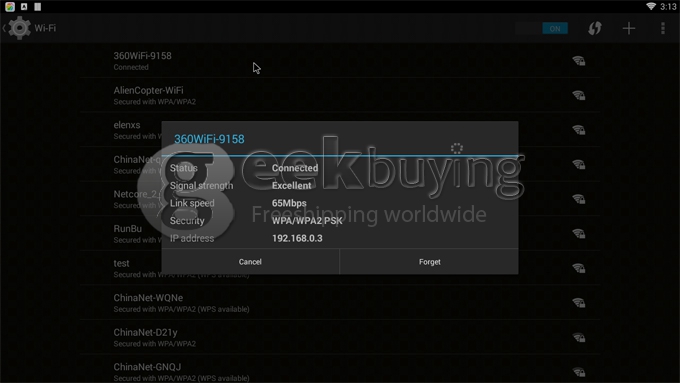Image resolution: width=680 pixels, height=383 pixels.
Task: Click the first notification icon in status bar
Action: click(x=10, y=7)
